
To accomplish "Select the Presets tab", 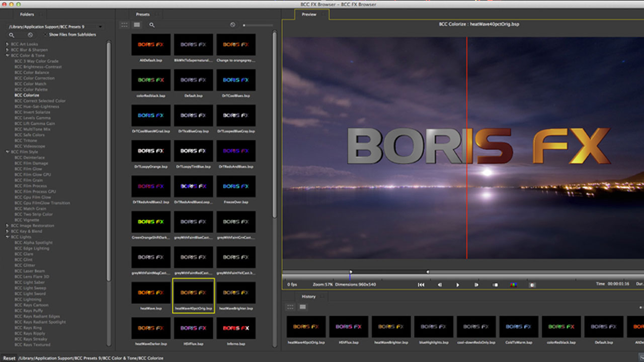I will [143, 15].
